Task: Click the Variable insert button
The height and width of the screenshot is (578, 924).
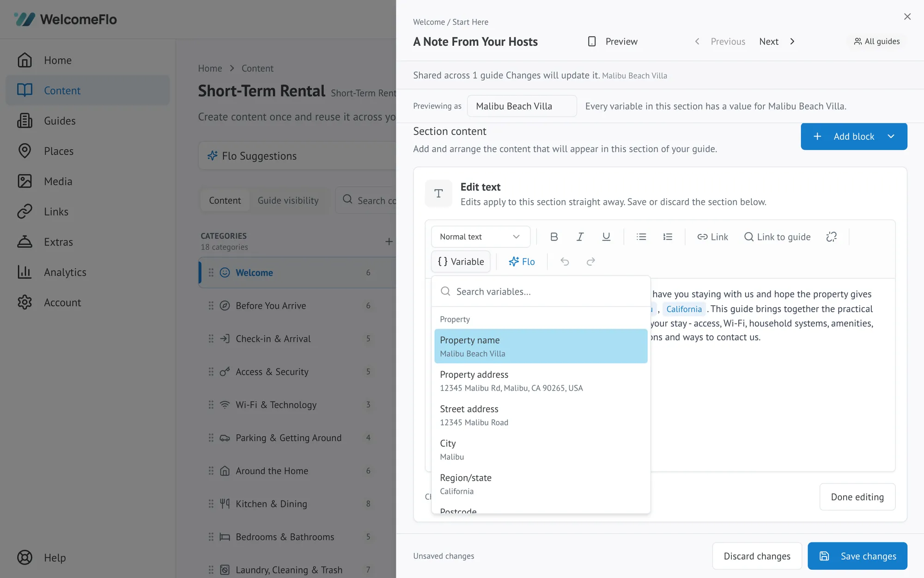Action: click(461, 262)
